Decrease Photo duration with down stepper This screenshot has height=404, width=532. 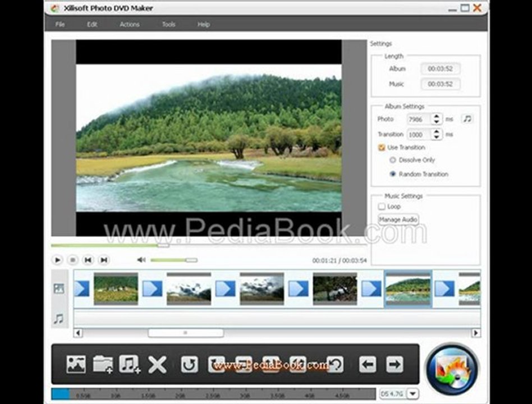coord(437,122)
